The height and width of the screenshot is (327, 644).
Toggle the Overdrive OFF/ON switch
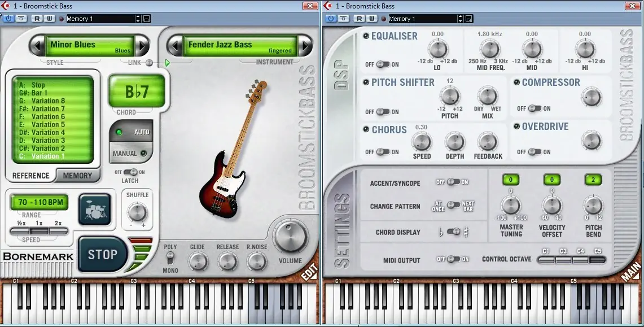(x=535, y=152)
